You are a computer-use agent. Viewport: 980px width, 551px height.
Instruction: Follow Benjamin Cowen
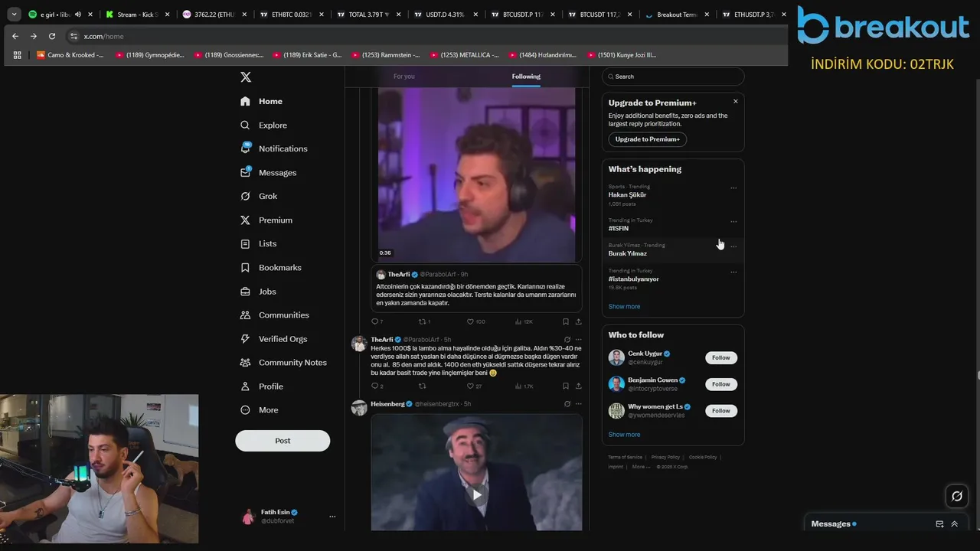pos(721,384)
